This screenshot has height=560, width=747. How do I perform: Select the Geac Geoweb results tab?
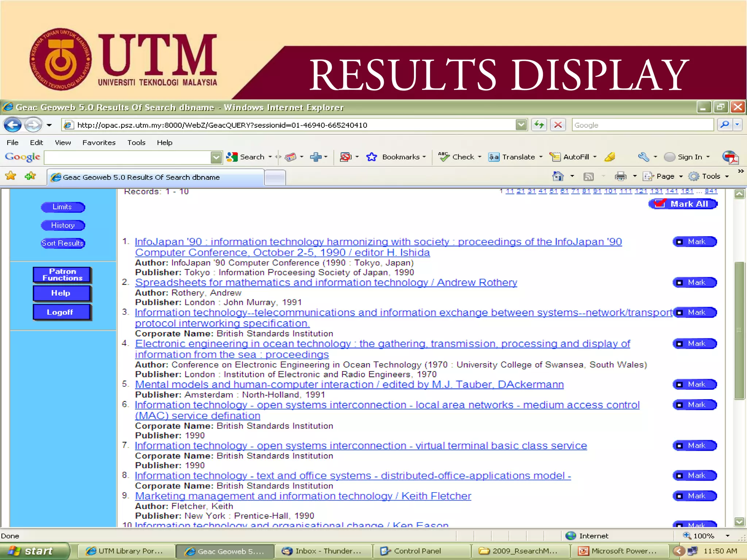pos(156,177)
